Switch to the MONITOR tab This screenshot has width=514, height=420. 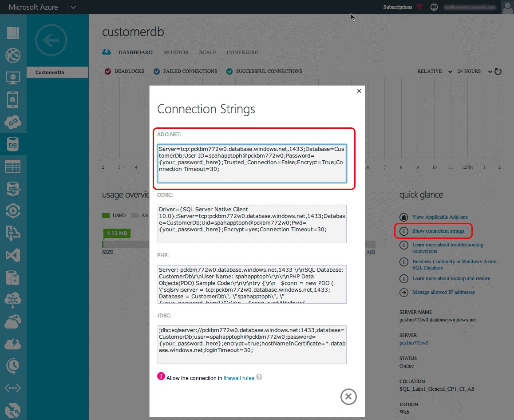tap(176, 52)
